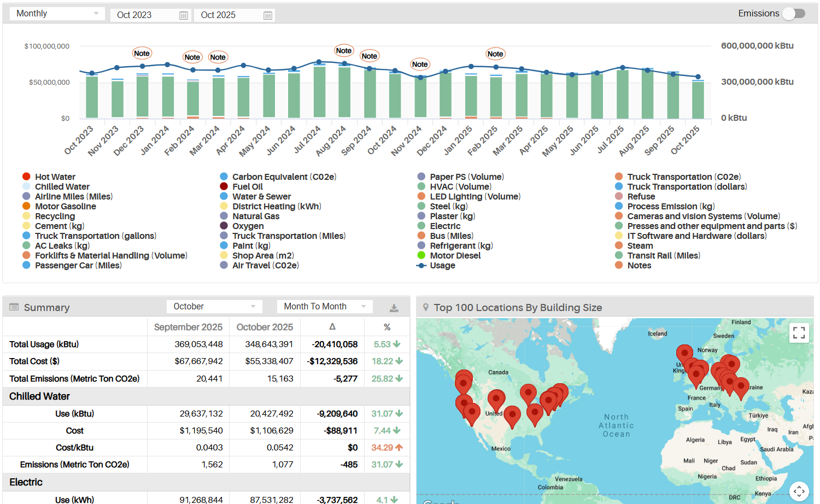Click the Hot Water red legend swatch
The image size is (820, 504).
coord(26,177)
